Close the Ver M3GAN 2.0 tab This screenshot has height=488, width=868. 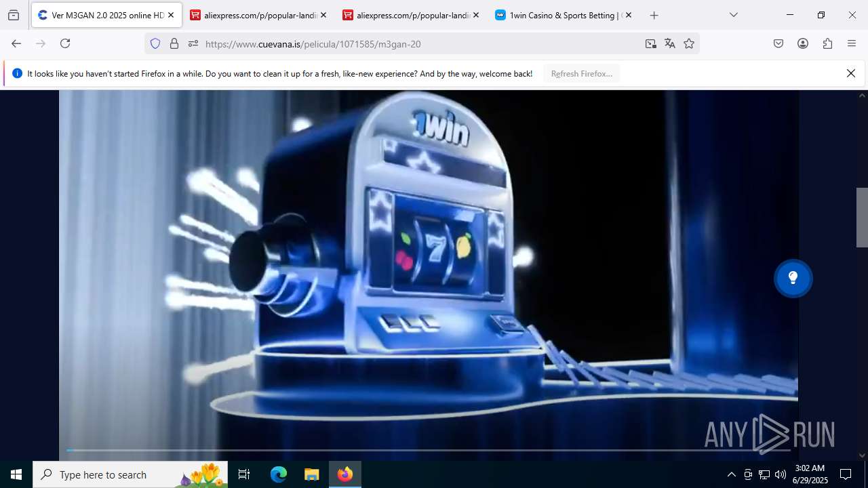point(171,15)
